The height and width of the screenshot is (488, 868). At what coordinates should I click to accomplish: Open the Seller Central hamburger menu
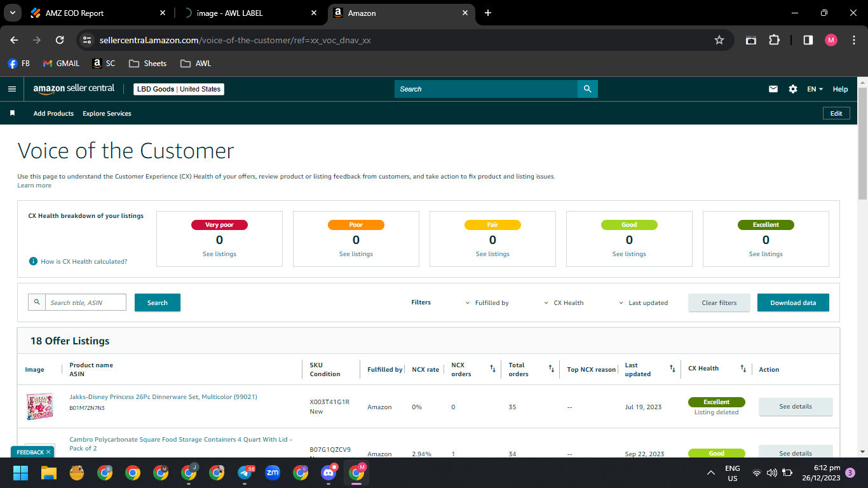pos(12,89)
